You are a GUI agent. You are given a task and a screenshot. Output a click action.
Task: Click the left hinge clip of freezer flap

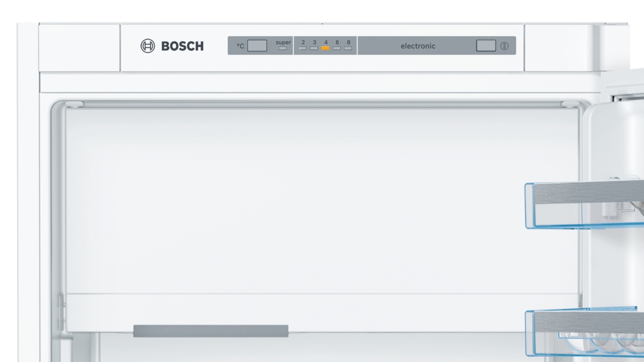[x=74, y=105]
